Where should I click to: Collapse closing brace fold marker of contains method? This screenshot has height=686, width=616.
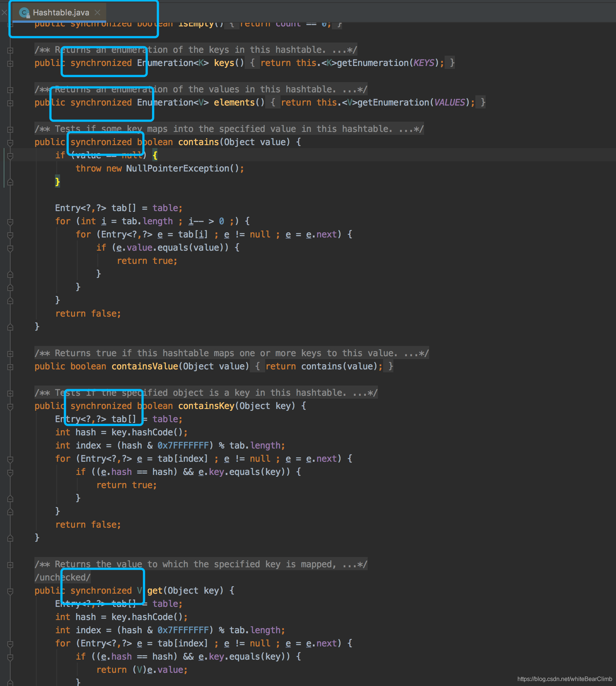pyautogui.click(x=10, y=327)
